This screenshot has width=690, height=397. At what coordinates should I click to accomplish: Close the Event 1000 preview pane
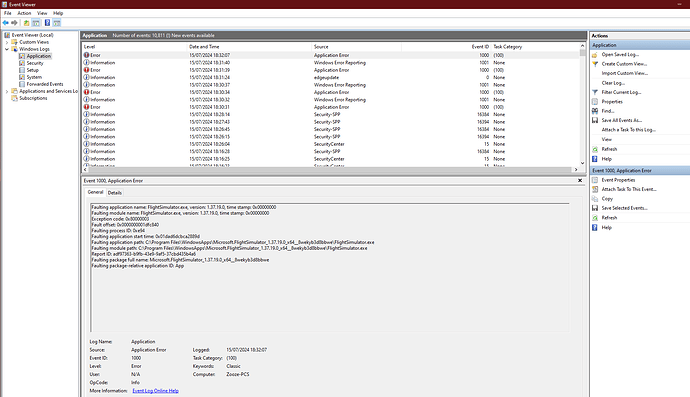tap(580, 180)
